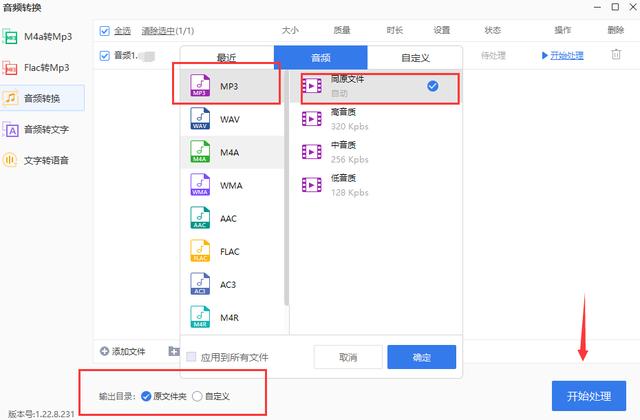Click the 清除选中(1/1) link
The height and width of the screenshot is (420, 640).
point(168,31)
